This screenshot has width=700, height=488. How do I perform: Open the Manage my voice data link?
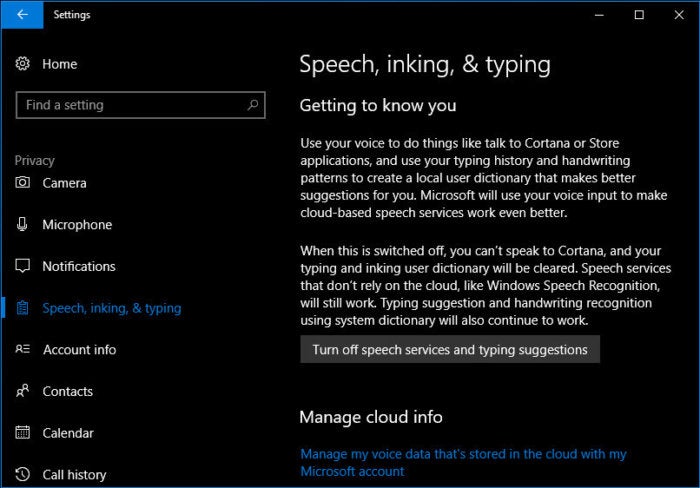tap(463, 463)
